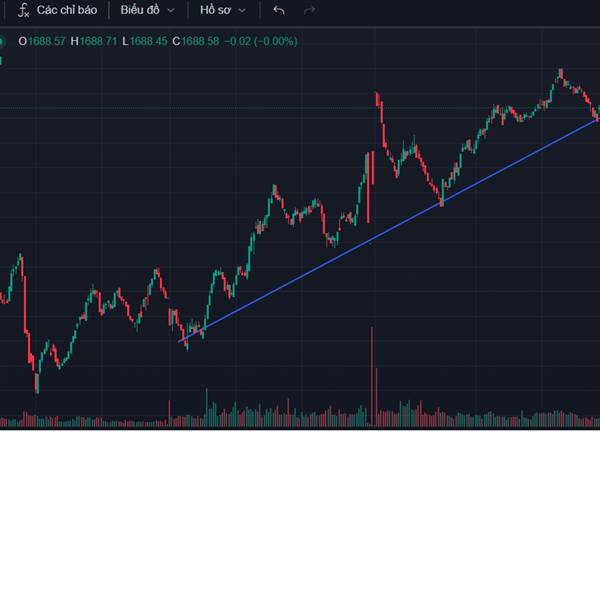The width and height of the screenshot is (600, 600).
Task: Select the open price value 1688.57
Action: point(47,41)
